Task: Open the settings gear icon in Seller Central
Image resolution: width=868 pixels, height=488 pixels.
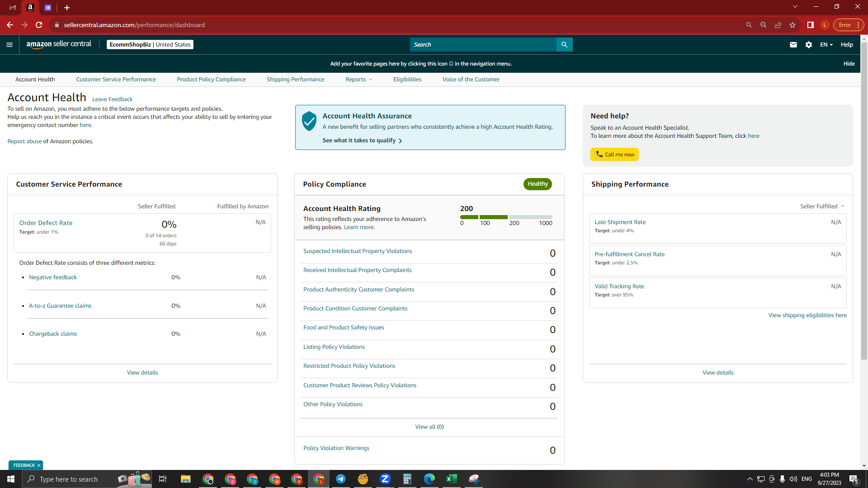Action: coord(809,45)
